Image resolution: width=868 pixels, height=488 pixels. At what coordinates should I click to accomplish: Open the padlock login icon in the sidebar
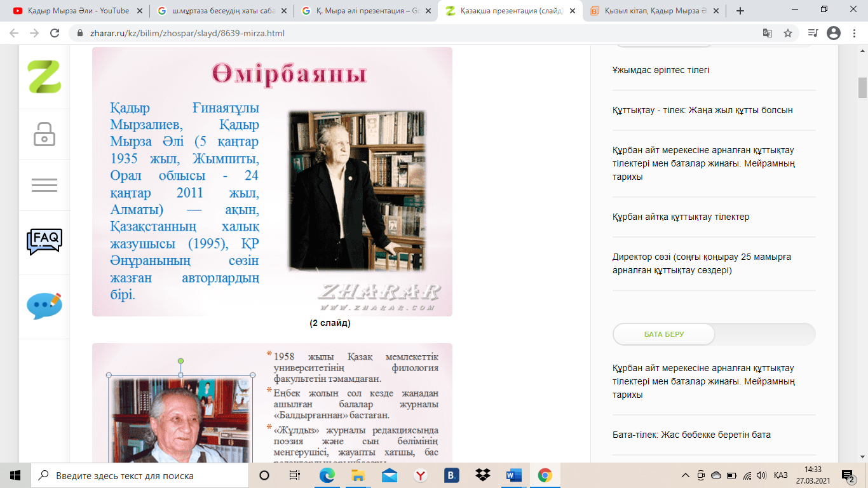(44, 134)
